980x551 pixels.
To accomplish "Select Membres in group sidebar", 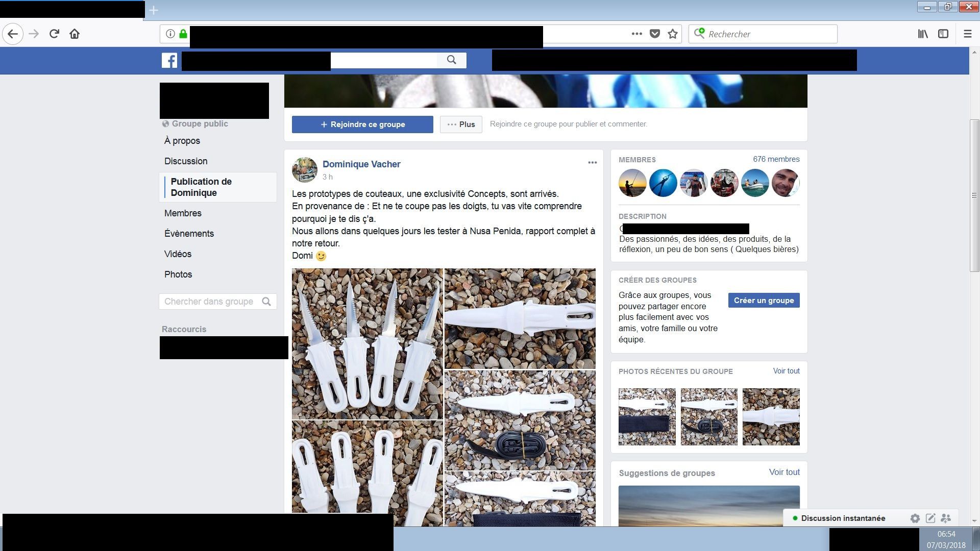I will click(x=183, y=213).
